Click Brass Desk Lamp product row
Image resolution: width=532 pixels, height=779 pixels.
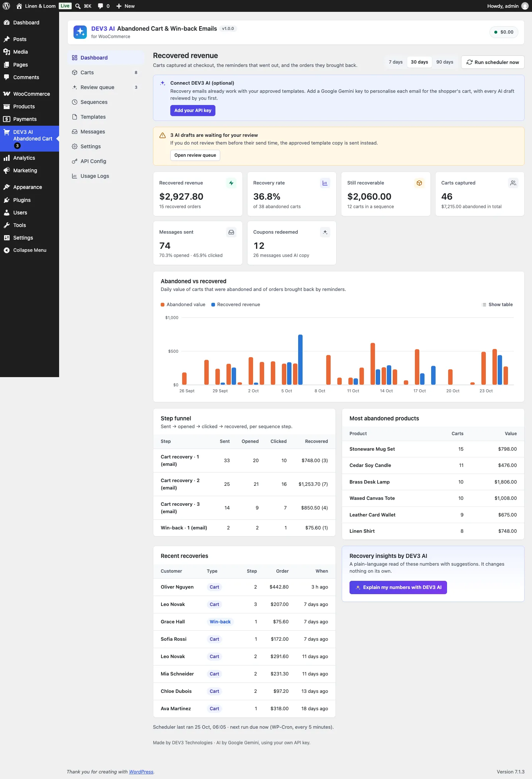[433, 482]
